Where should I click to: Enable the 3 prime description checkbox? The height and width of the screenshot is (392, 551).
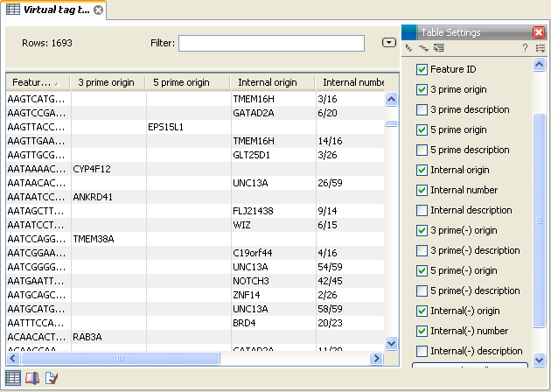coord(422,109)
